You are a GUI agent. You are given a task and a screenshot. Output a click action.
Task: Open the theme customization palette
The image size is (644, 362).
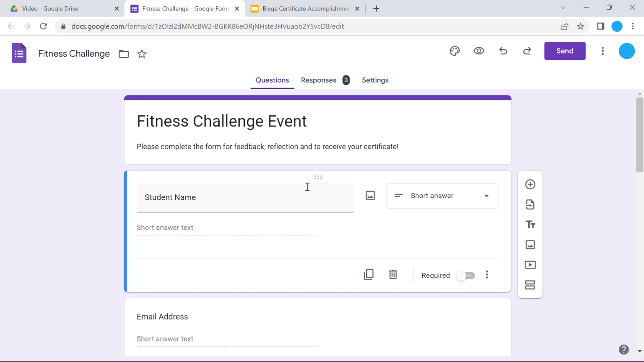point(454,51)
